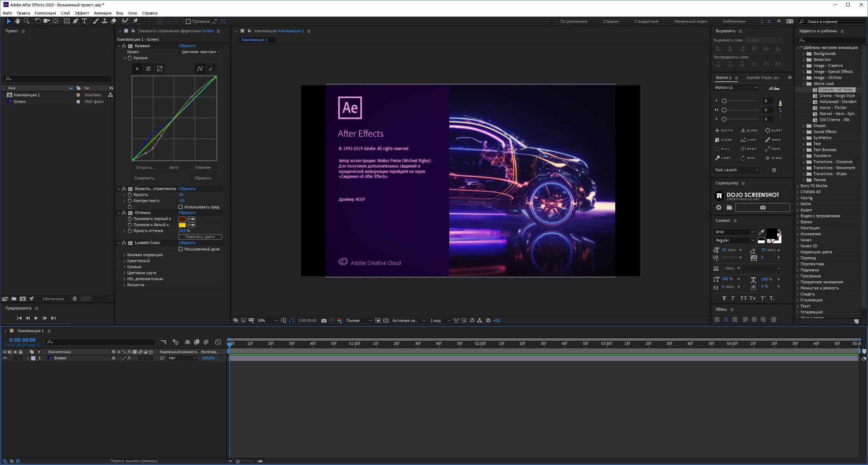Screen dimensions: 868x465
Task: Enable Использовать пред checkbox
Action: (181, 207)
